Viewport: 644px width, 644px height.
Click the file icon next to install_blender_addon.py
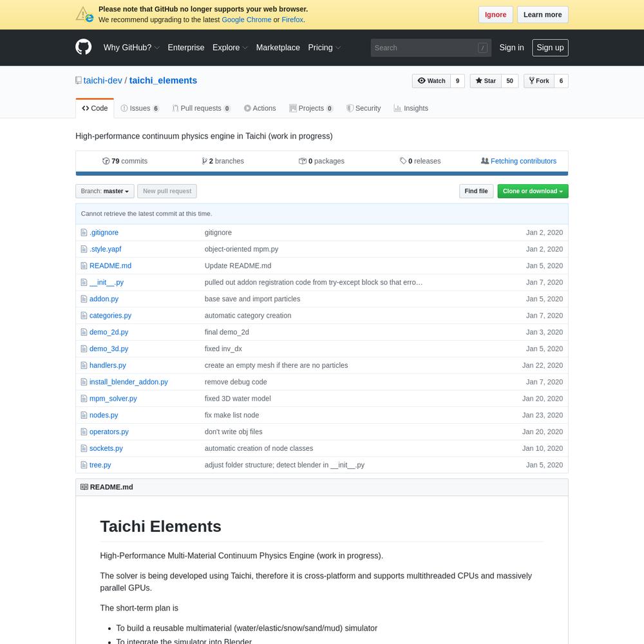(x=84, y=382)
